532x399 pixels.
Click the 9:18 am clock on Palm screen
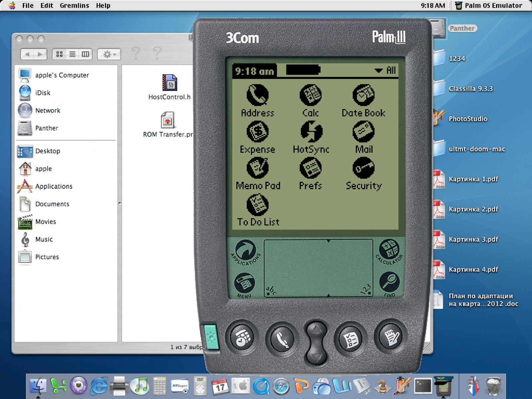tap(254, 71)
